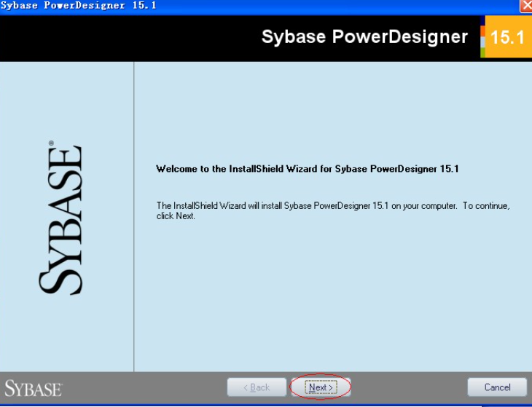The height and width of the screenshot is (407, 532).
Task: Click the welcome heading text for InstallShield Wizard
Action: [x=308, y=169]
